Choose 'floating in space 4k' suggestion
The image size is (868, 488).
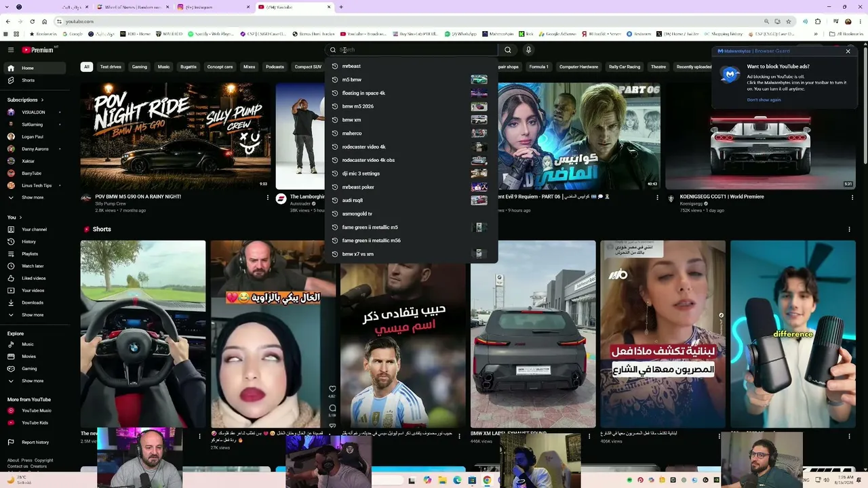pos(411,93)
